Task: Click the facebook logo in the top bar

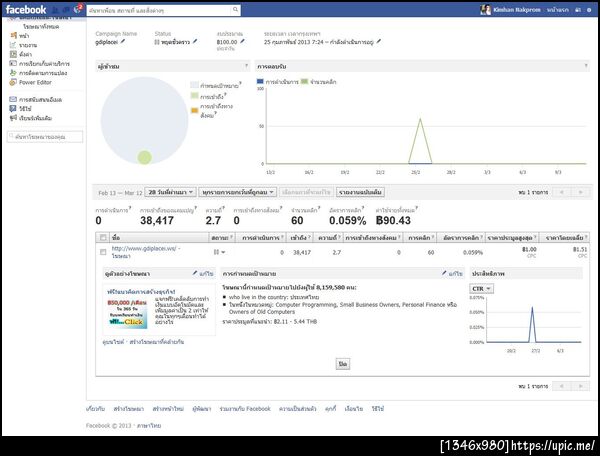Action: 26,9
